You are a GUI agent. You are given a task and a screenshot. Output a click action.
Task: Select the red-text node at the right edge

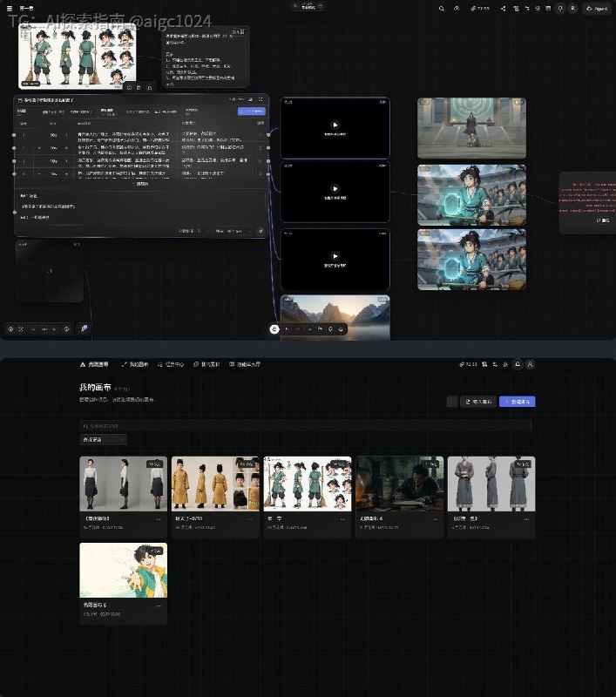coord(587,203)
